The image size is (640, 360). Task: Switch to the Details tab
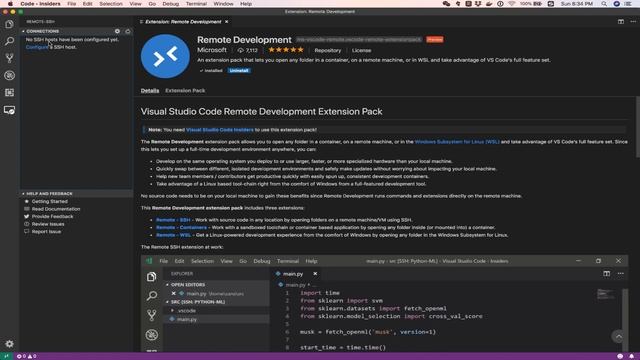150,91
